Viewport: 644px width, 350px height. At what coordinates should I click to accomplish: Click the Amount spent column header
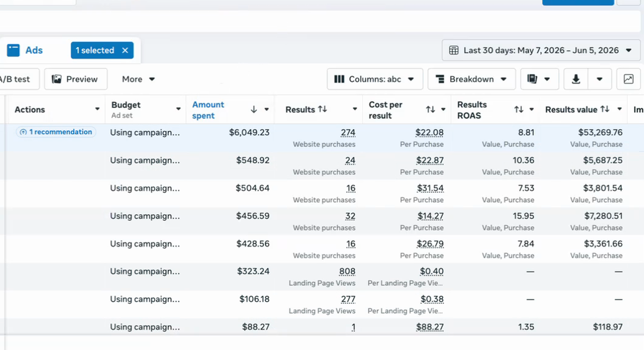(x=208, y=110)
